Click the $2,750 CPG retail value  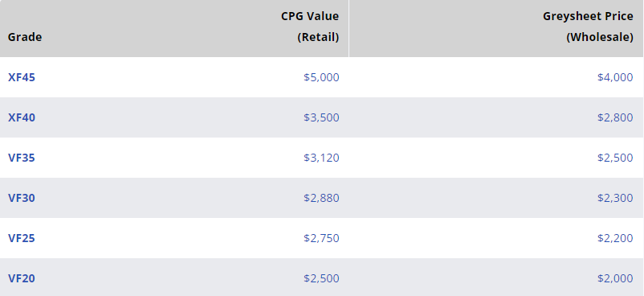pos(321,238)
